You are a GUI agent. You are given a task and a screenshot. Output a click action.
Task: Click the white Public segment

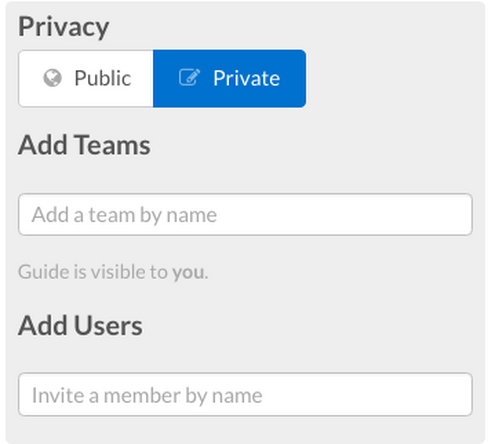(x=86, y=79)
